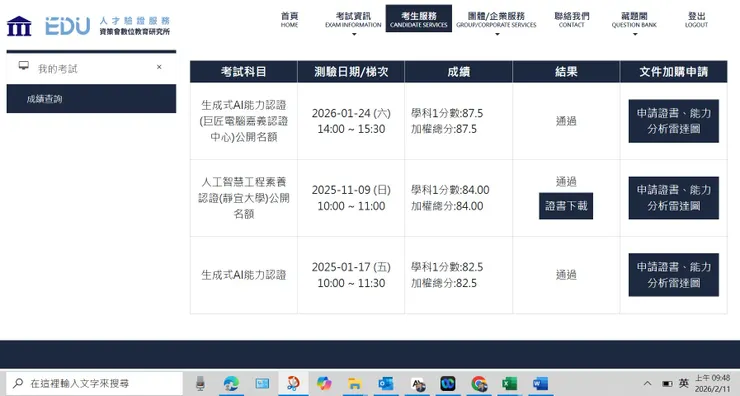The height and width of the screenshot is (396, 740).
Task: Click the battery icon in the system tray
Action: point(667,383)
